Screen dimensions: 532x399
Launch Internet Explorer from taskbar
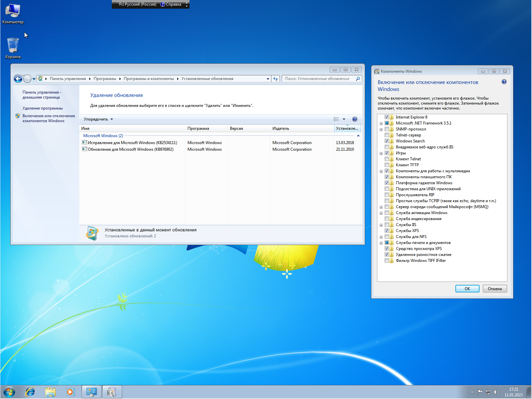point(30,392)
